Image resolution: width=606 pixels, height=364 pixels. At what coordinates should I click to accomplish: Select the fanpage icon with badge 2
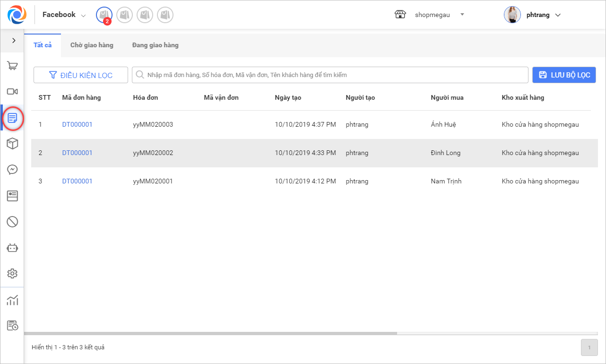(104, 15)
